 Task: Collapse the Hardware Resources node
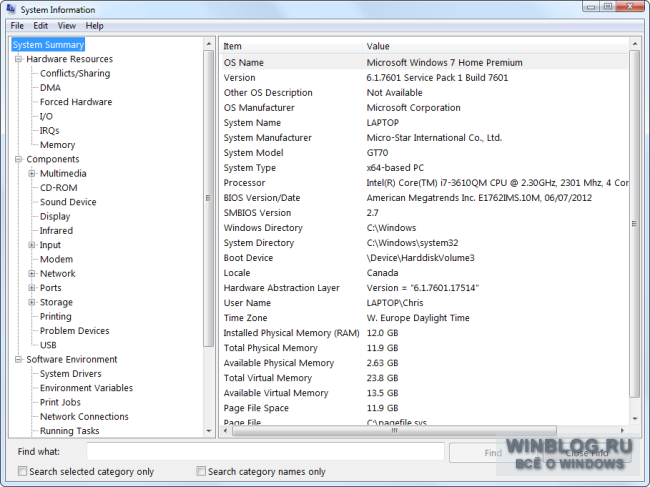tap(18, 59)
